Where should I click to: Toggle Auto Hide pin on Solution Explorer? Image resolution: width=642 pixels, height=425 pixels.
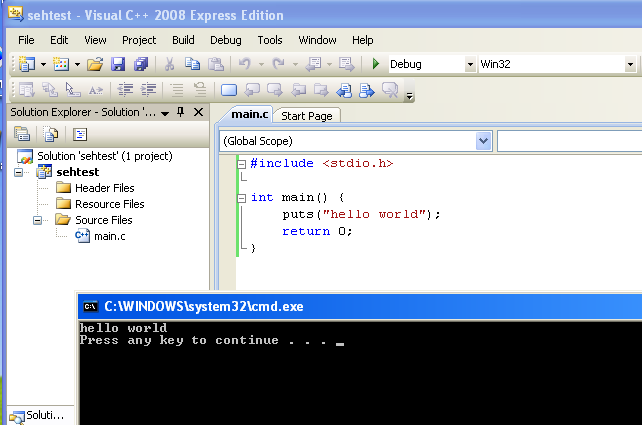click(181, 112)
